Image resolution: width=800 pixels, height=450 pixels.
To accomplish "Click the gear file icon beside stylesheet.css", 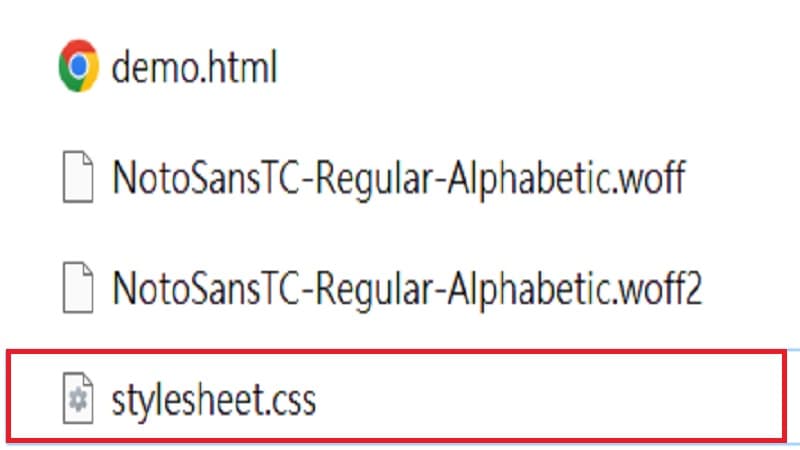I will tap(77, 399).
